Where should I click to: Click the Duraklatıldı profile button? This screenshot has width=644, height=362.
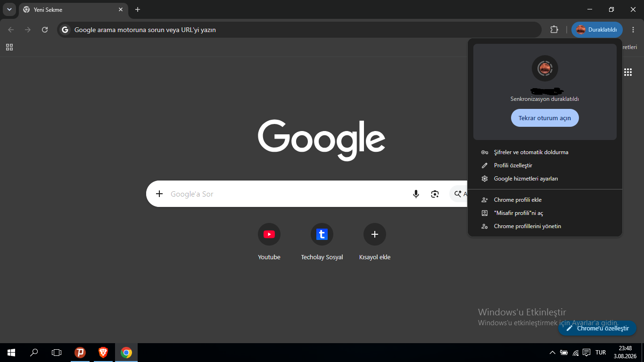(x=597, y=30)
